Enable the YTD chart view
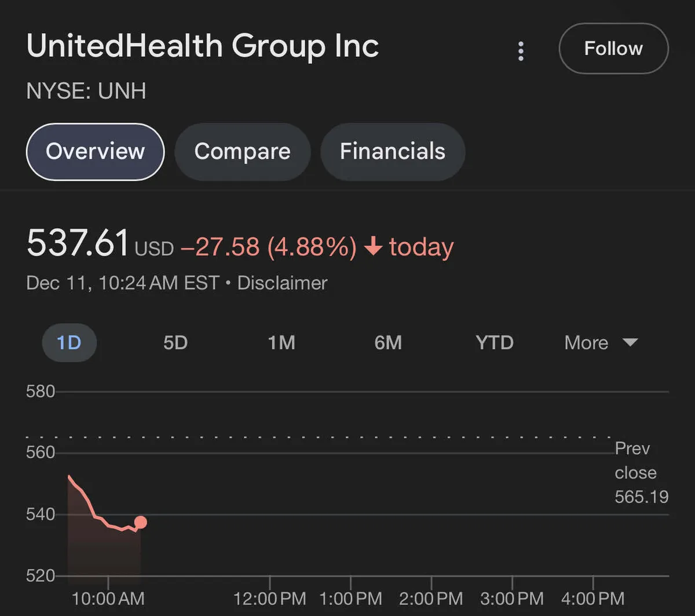 (495, 342)
